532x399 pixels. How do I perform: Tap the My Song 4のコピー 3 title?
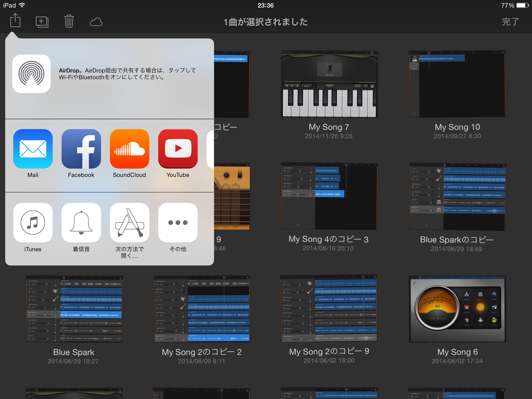tap(329, 239)
